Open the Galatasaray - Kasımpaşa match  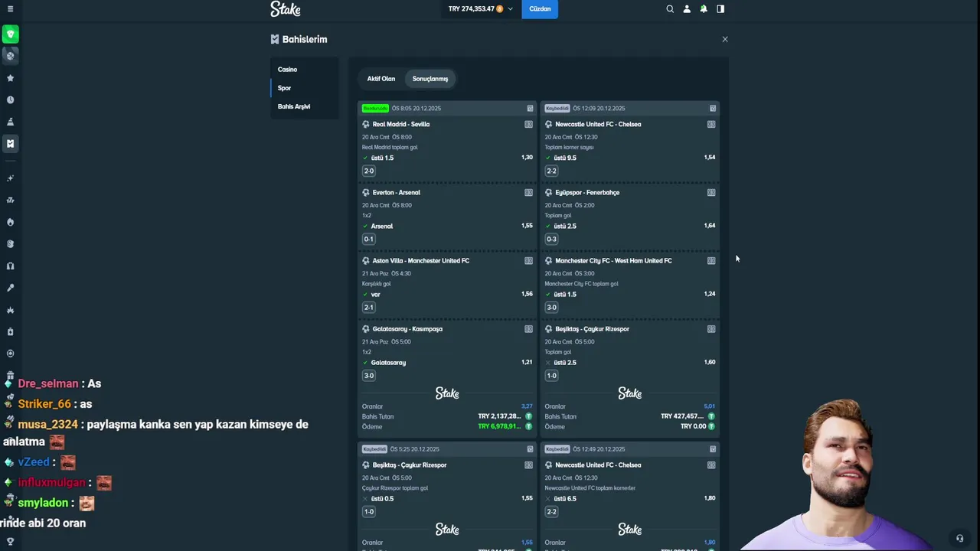pos(407,329)
